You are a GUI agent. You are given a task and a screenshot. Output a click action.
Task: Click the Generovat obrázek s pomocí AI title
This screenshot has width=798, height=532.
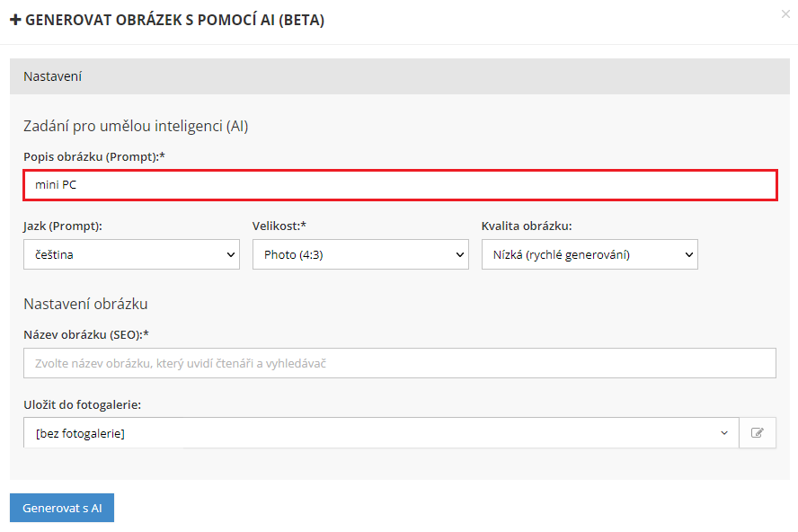[174, 21]
